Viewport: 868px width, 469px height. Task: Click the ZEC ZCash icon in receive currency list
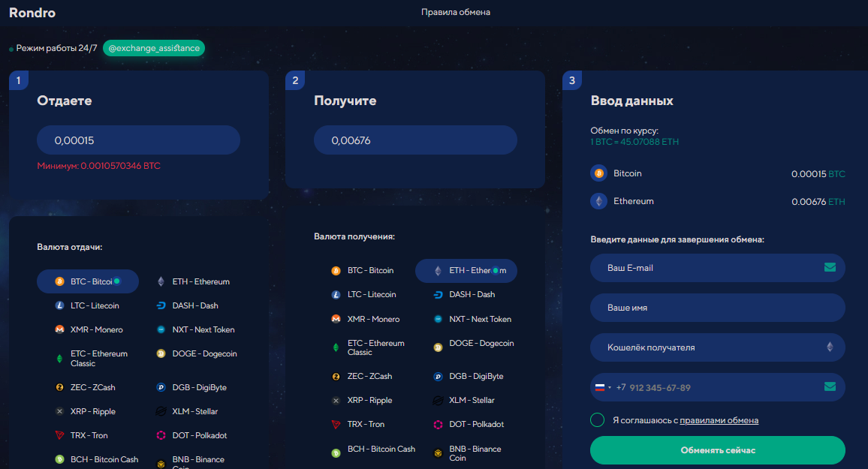point(336,377)
